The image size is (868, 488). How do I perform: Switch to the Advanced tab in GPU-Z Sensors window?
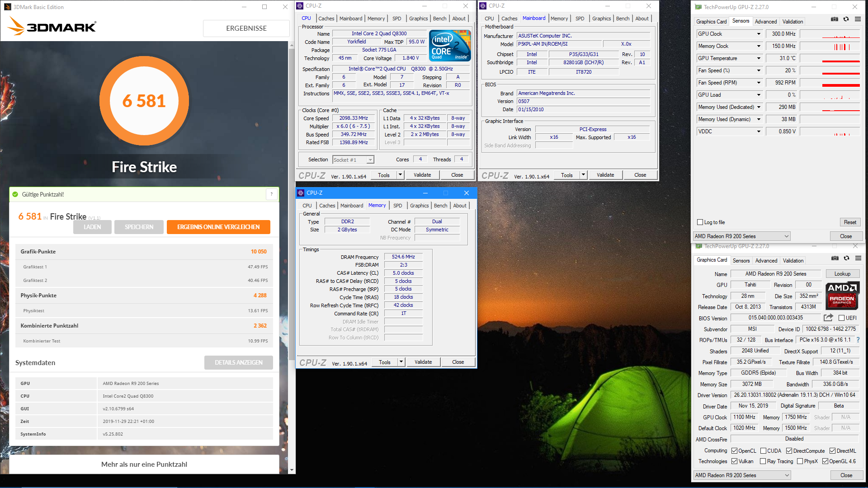pos(766,21)
